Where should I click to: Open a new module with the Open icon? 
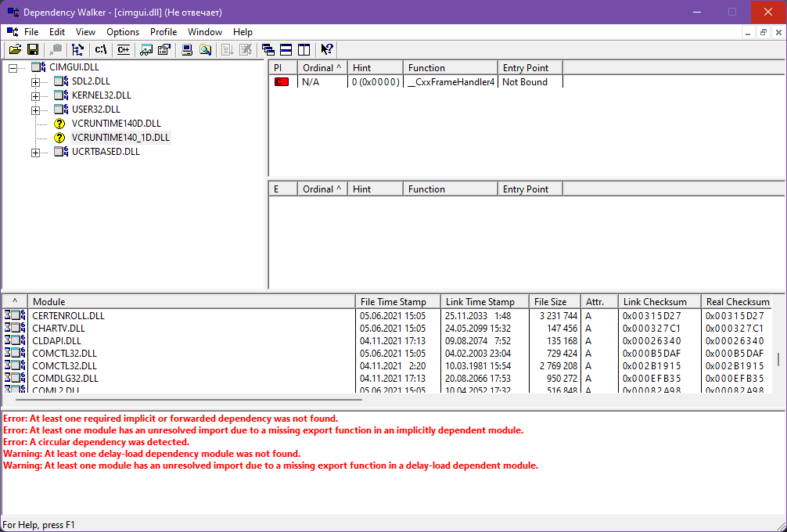point(15,49)
